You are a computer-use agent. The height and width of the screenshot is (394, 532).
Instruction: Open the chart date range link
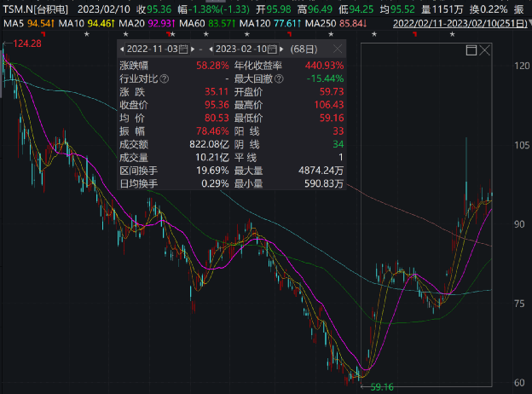(460, 24)
